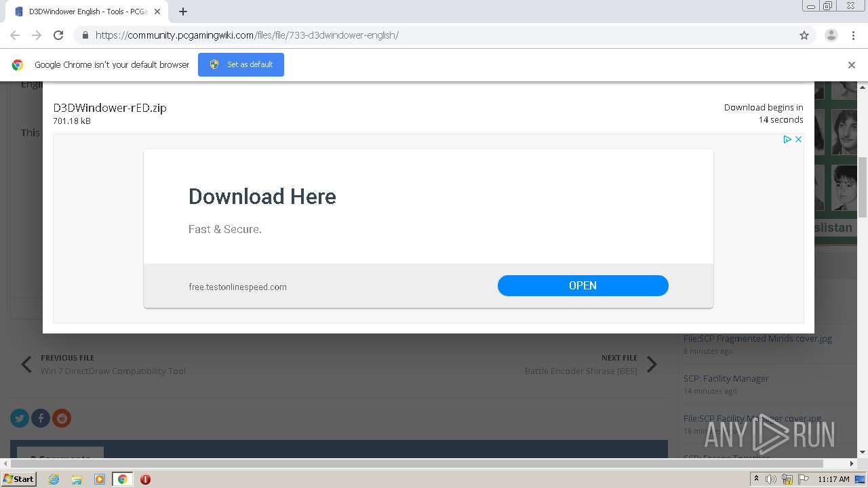Click the scrollbar up arrow
The height and width of the screenshot is (488, 868).
click(x=863, y=87)
